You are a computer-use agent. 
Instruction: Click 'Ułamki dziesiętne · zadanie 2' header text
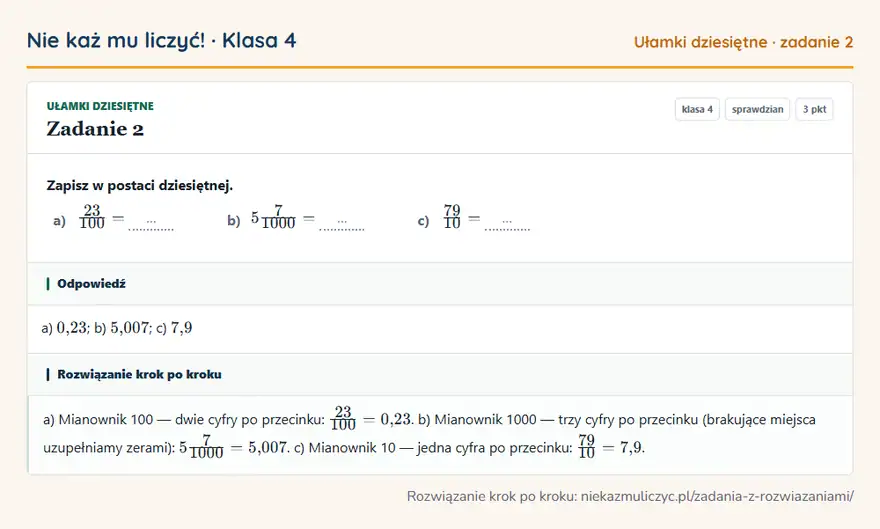tap(743, 42)
